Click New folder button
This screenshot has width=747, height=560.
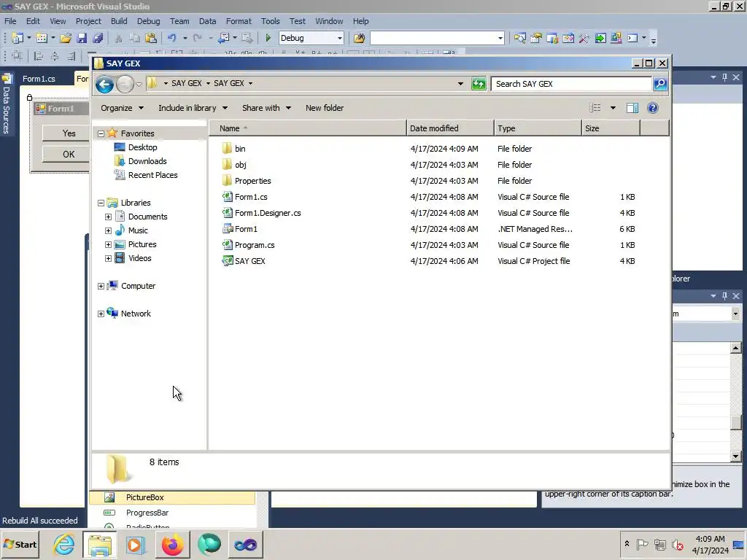click(325, 108)
